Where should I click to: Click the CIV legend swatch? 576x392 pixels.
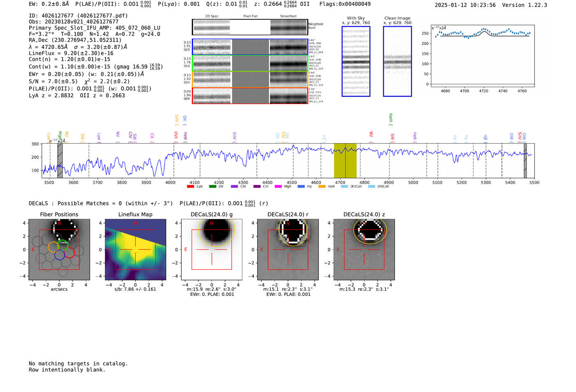point(235,186)
